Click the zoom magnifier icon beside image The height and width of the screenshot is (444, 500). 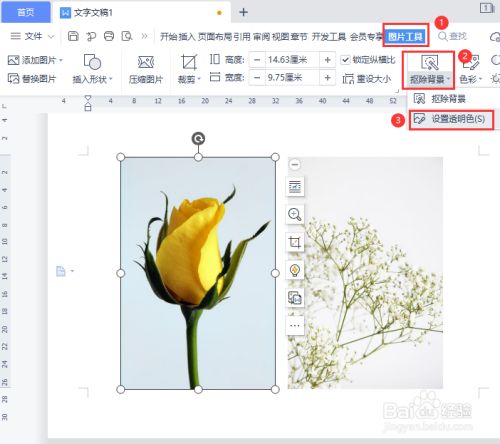(295, 214)
